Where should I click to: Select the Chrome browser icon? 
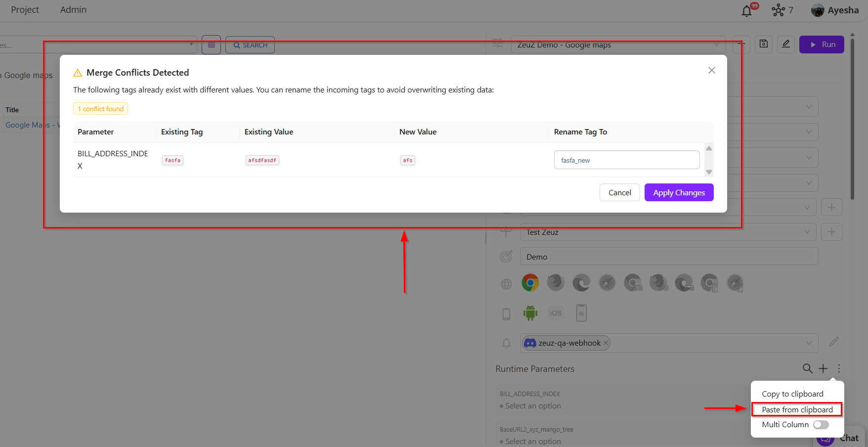pyautogui.click(x=530, y=283)
